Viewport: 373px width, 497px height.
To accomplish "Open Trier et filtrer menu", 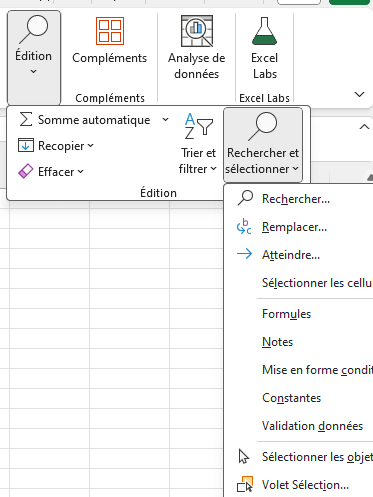I will pos(198,143).
